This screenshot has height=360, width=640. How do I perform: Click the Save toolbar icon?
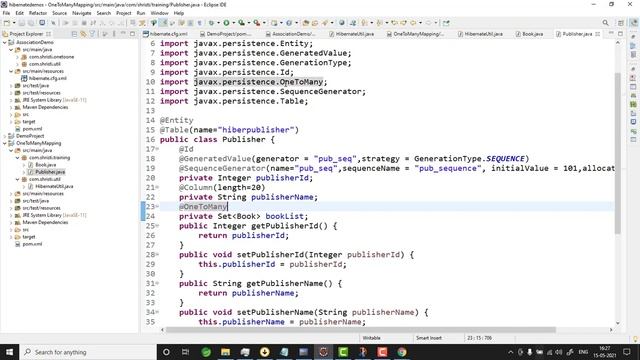coord(22,23)
